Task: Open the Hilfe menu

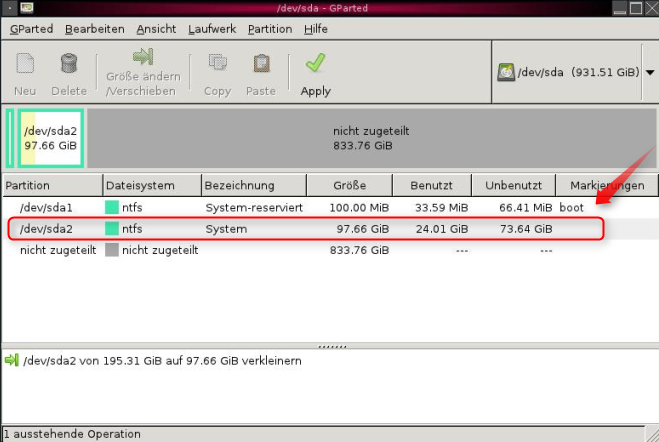Action: [x=316, y=29]
